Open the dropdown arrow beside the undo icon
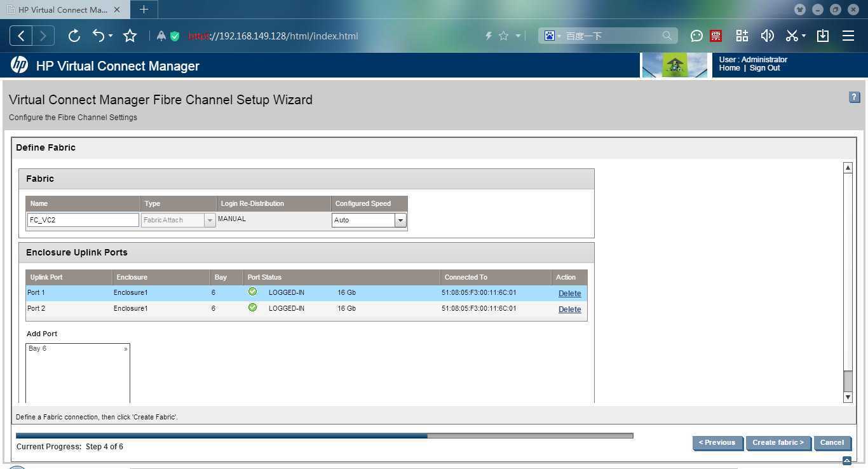This screenshot has width=868, height=469. point(111,36)
